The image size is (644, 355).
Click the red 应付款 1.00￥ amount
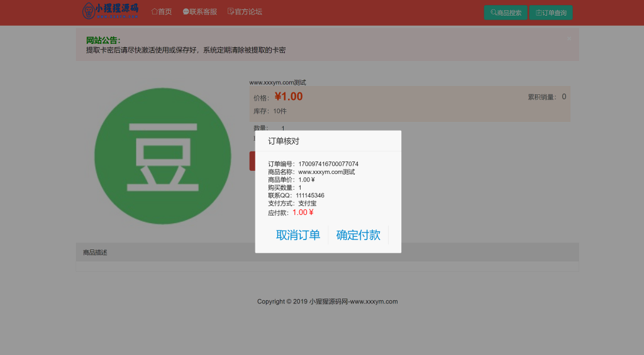point(303,212)
